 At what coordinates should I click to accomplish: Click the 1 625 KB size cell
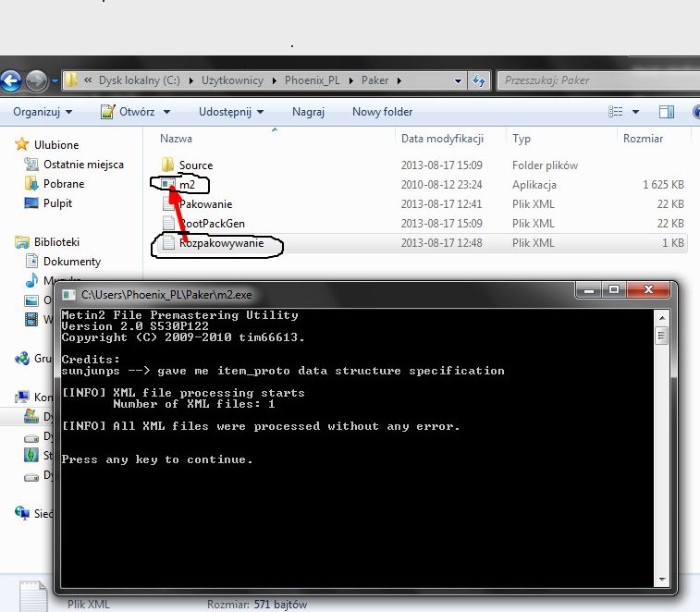tap(663, 184)
